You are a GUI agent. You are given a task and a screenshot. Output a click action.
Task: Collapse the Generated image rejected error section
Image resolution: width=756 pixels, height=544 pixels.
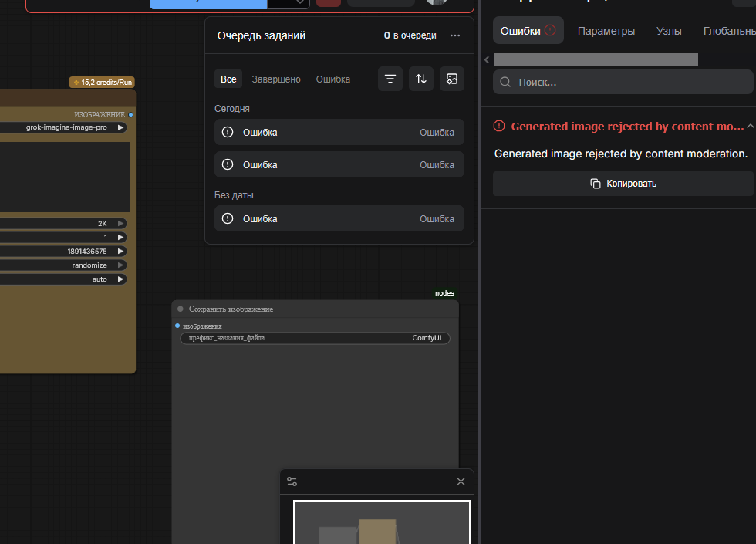[x=750, y=127]
